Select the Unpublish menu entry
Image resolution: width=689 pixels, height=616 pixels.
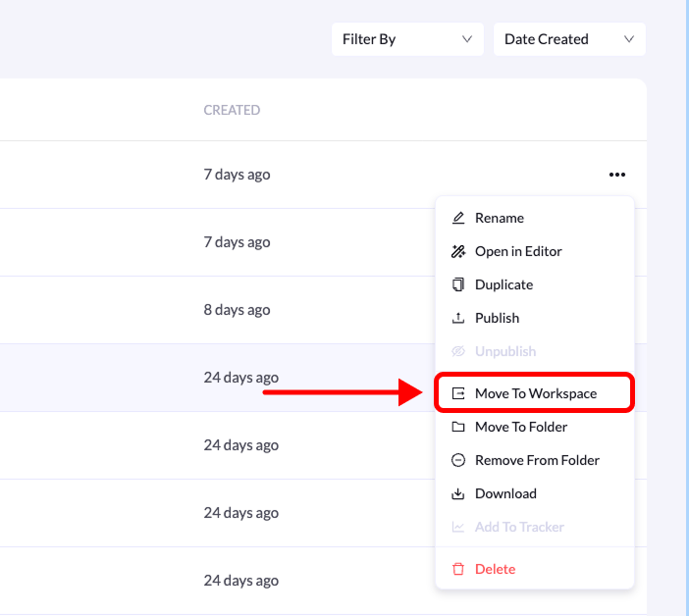coord(535,351)
